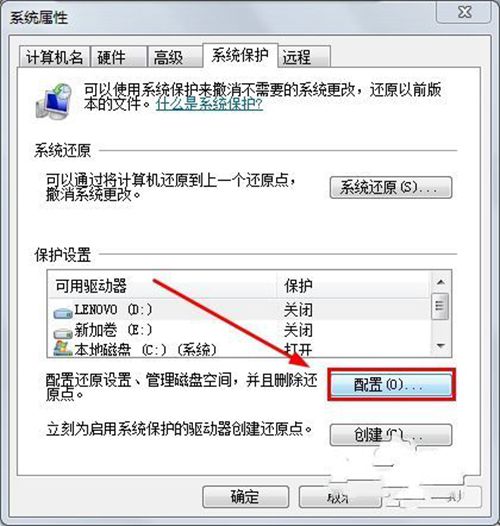Click the drive list scroll down arrow
The height and width of the screenshot is (526, 500).
[x=441, y=346]
